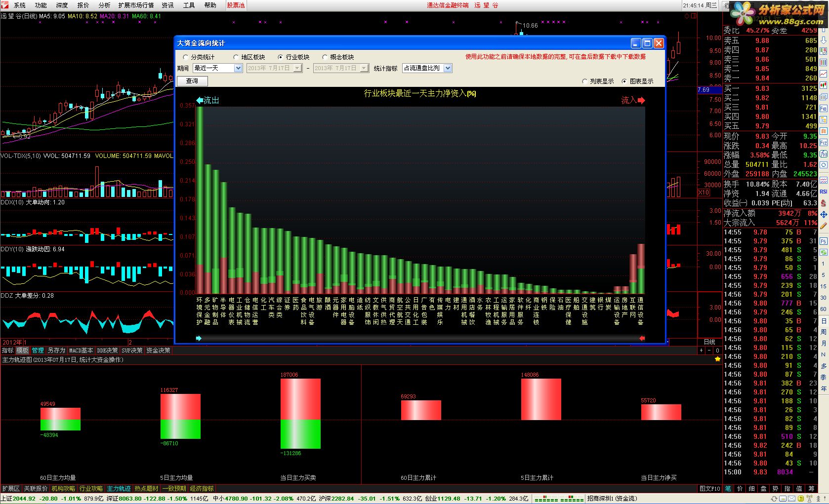Click the 当日主力买卖 red-green bar

click(300, 414)
